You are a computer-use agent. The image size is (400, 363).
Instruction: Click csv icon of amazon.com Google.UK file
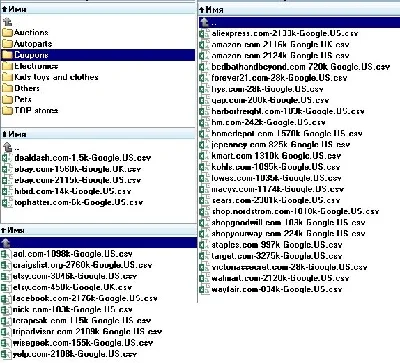(203, 44)
